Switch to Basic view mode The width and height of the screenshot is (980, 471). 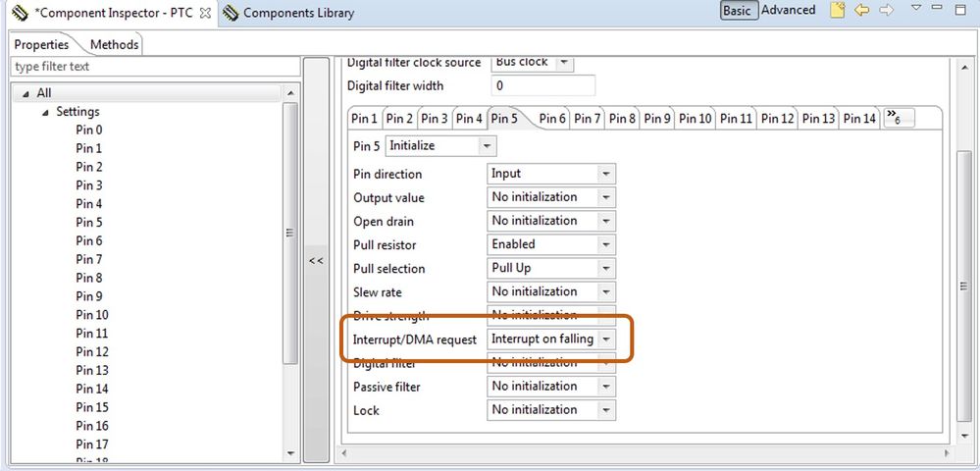pyautogui.click(x=739, y=11)
